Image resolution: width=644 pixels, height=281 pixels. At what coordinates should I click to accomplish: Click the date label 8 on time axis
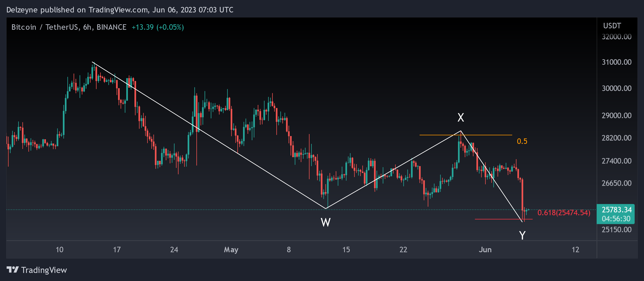[289, 249]
